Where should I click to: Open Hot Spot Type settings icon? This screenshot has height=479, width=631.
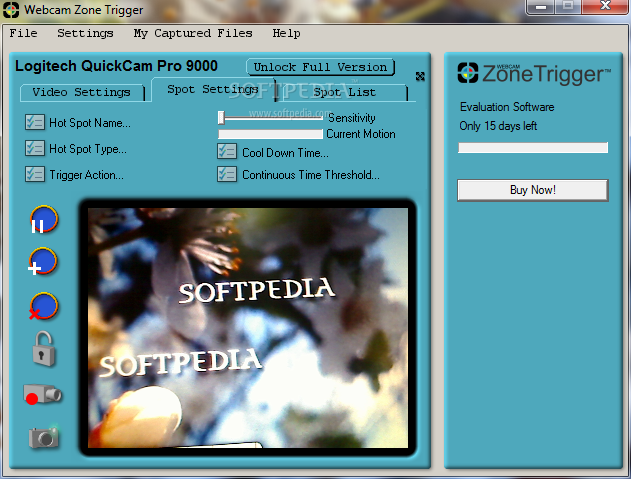point(35,148)
